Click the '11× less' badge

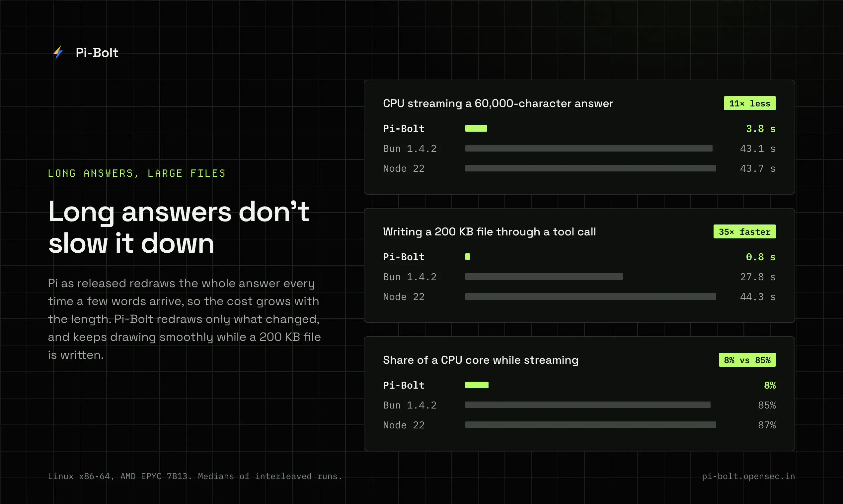pyautogui.click(x=749, y=103)
